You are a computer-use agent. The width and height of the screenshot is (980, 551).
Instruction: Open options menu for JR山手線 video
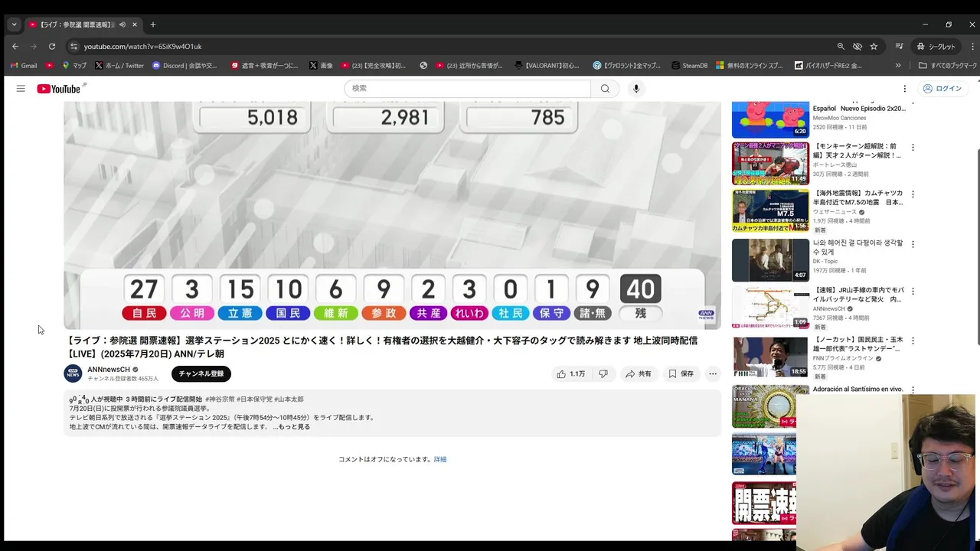[913, 292]
